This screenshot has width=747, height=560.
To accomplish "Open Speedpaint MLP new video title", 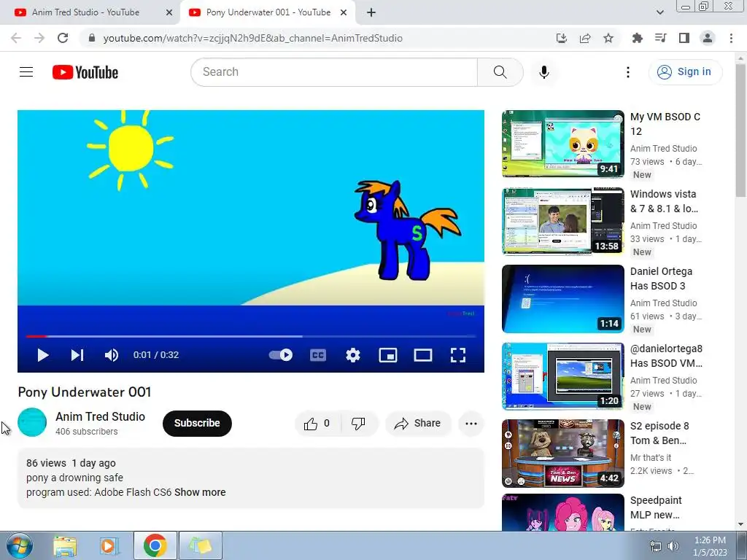I will [656, 507].
